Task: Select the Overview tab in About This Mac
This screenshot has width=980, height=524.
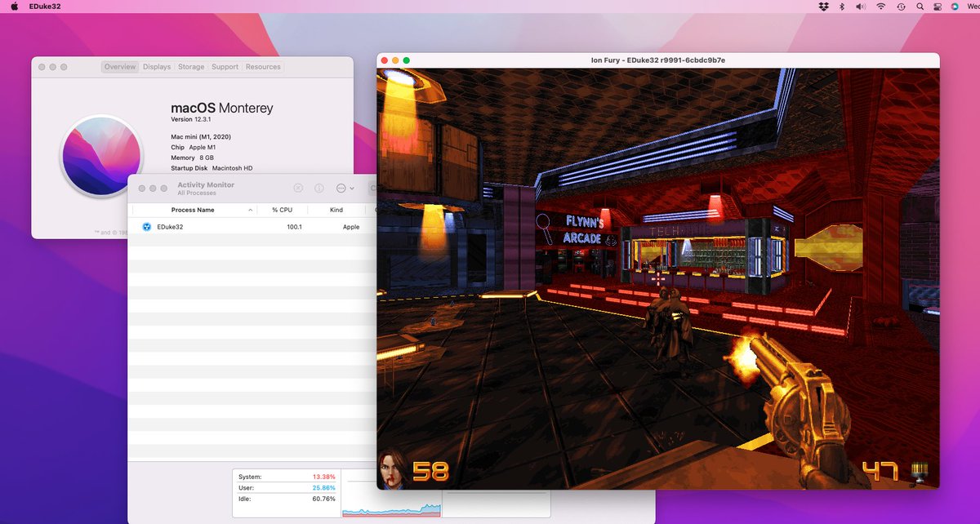Action: click(x=120, y=67)
